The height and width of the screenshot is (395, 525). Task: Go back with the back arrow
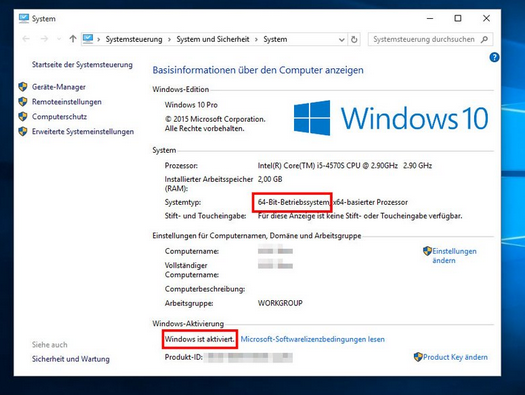(26, 39)
